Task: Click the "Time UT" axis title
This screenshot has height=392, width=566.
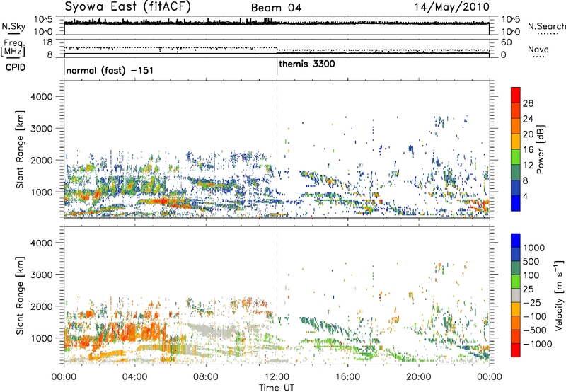Action: pos(277,388)
